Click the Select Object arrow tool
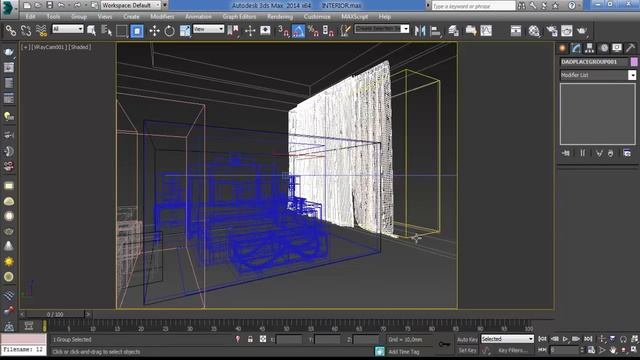 [91, 31]
